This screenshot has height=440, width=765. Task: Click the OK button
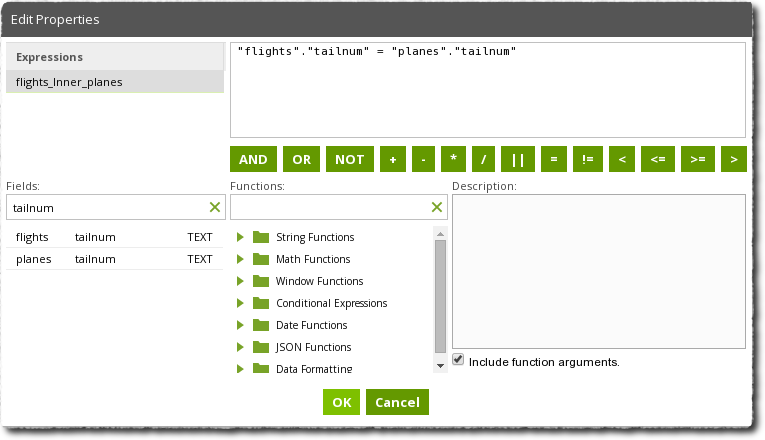click(342, 402)
